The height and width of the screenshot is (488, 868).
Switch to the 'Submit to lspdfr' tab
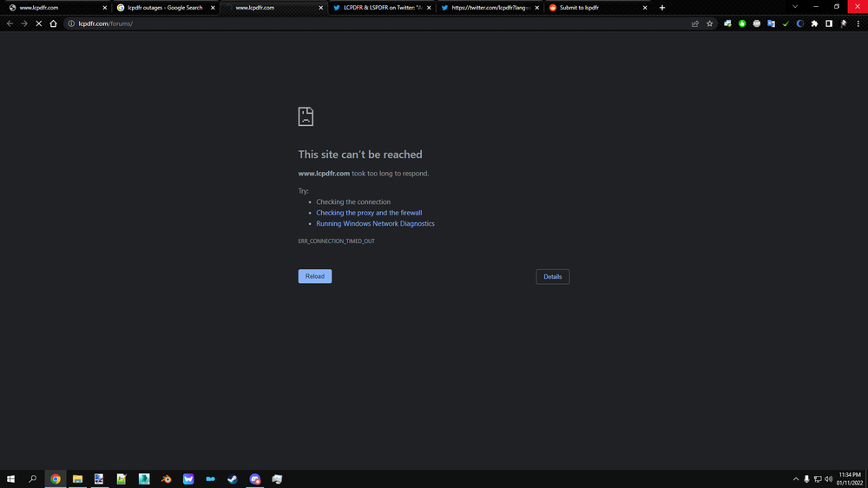point(598,8)
